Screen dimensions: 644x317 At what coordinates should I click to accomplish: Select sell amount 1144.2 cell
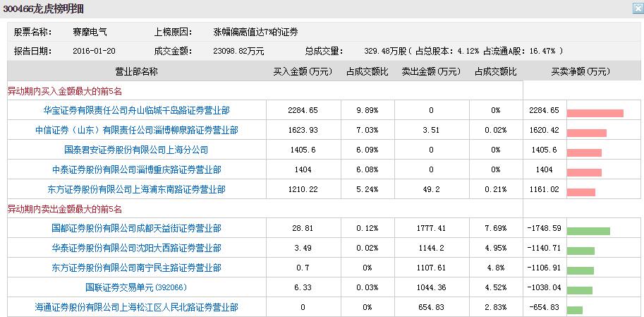[431, 248]
